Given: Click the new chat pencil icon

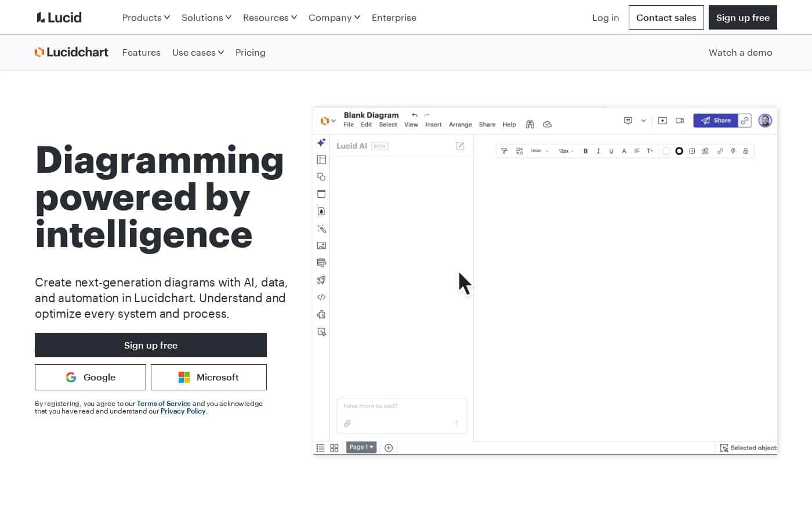Looking at the screenshot, I should click(x=460, y=146).
